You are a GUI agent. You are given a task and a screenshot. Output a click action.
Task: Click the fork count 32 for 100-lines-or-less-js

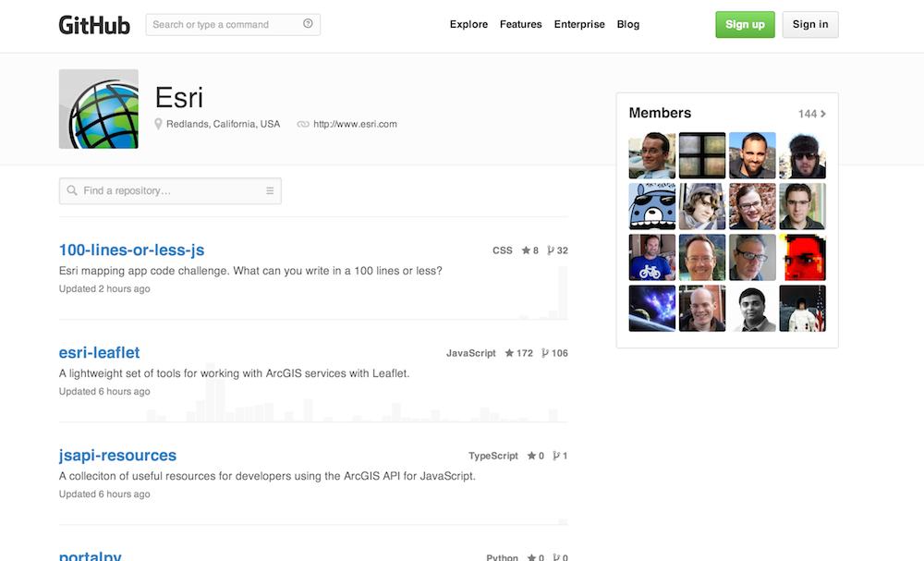click(557, 250)
